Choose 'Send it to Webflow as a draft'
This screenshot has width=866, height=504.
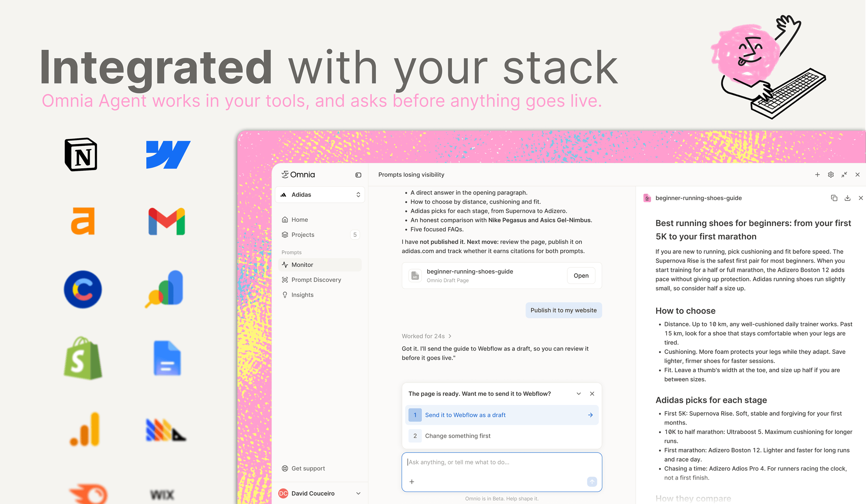click(501, 415)
